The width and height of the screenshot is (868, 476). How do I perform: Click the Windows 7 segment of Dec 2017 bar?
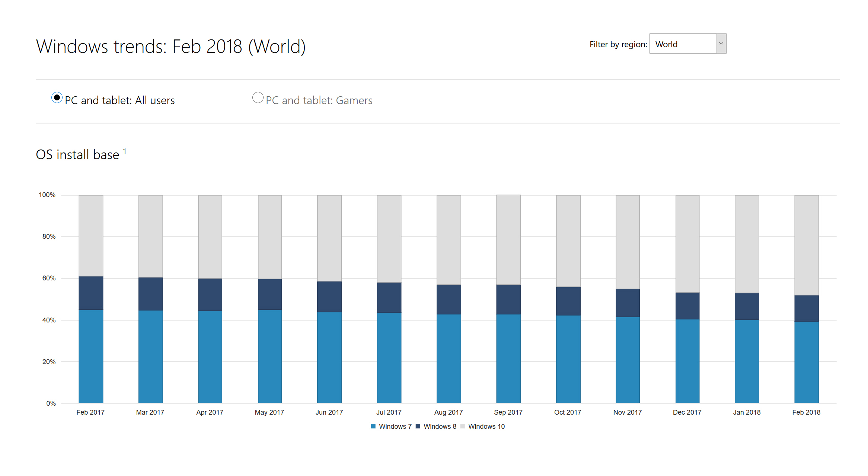(687, 361)
